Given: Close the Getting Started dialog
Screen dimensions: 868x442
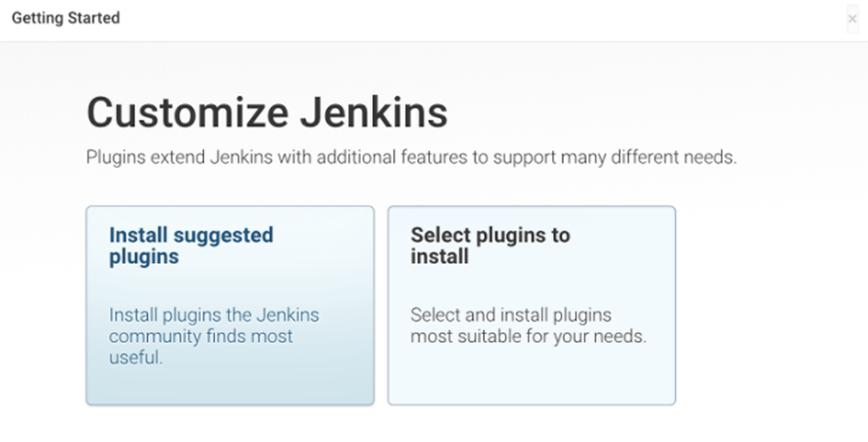Looking at the screenshot, I should (852, 18).
